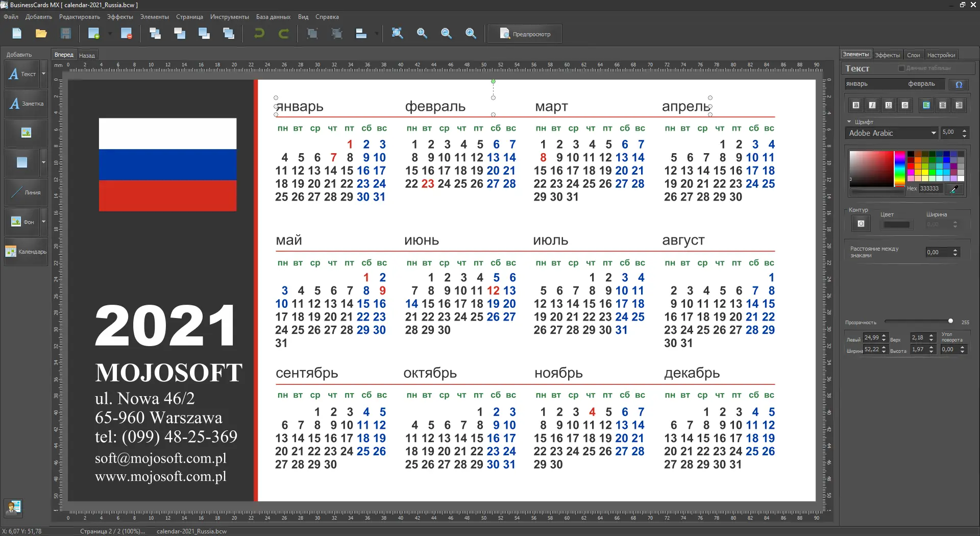Toggle strikethrough text formatting
Viewport: 980px width, 536px height.
point(905,105)
